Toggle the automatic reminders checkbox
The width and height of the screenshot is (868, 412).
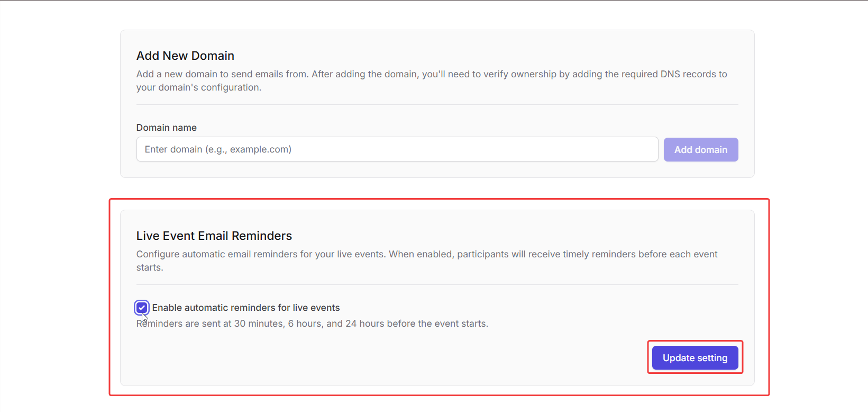click(142, 308)
